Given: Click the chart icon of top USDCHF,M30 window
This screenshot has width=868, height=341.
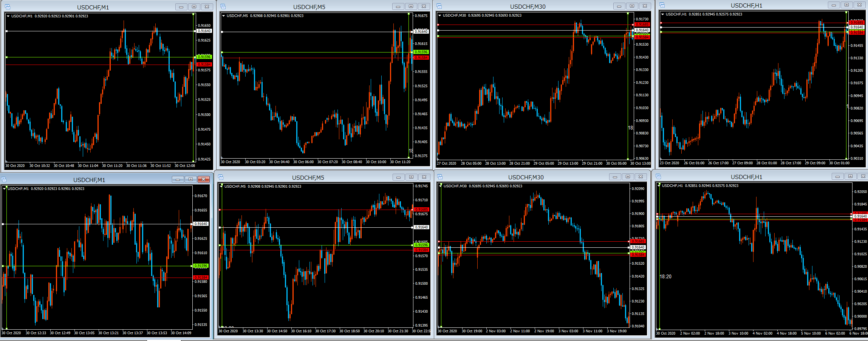Looking at the screenshot, I should tap(439, 6).
